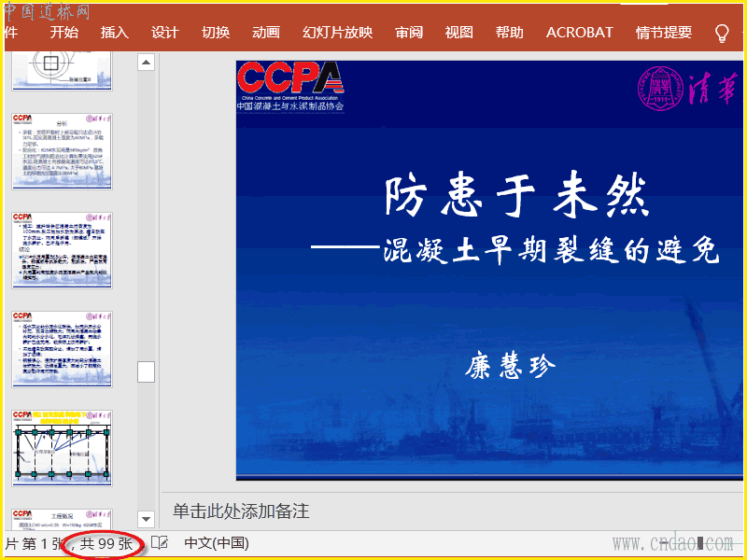This screenshot has height=560, width=747.
Task: Click the notes area 单击此处添加备注
Action: 241,511
